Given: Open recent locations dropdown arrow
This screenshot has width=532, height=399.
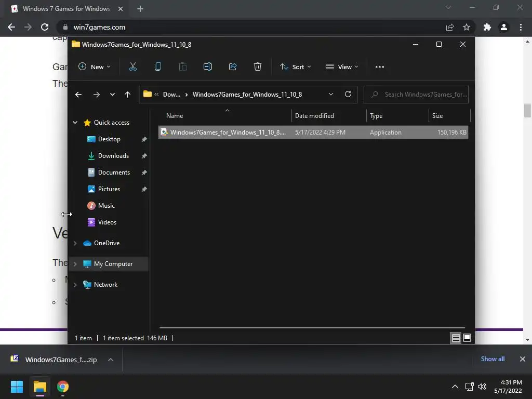Looking at the screenshot, I should pos(112,95).
